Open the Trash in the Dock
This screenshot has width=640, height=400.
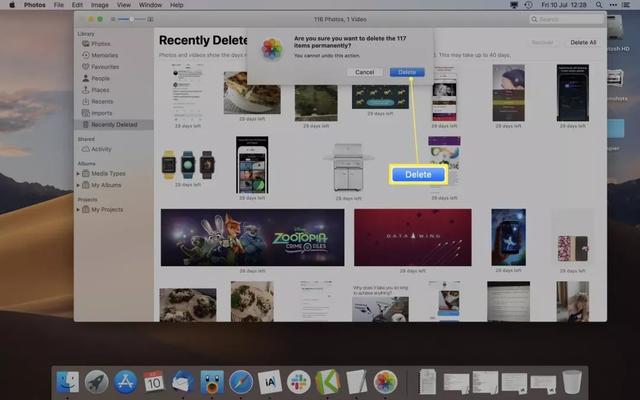coord(571,382)
